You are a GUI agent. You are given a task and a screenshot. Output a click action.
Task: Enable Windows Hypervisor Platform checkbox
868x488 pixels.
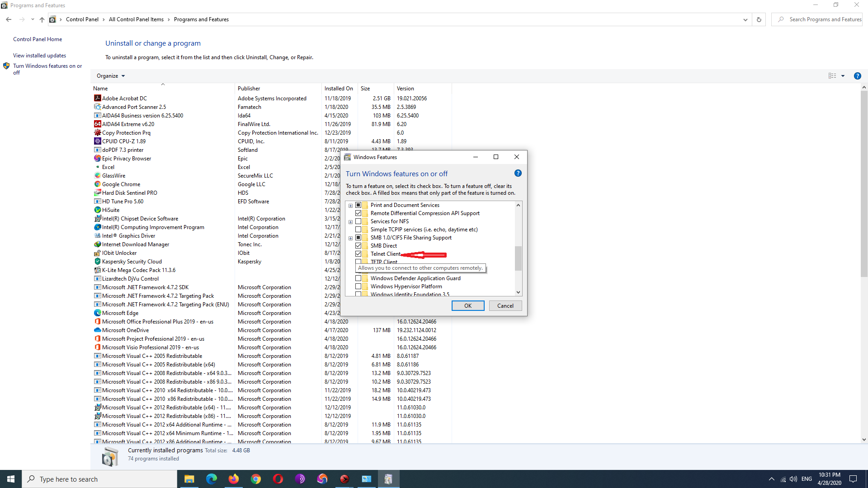point(359,286)
